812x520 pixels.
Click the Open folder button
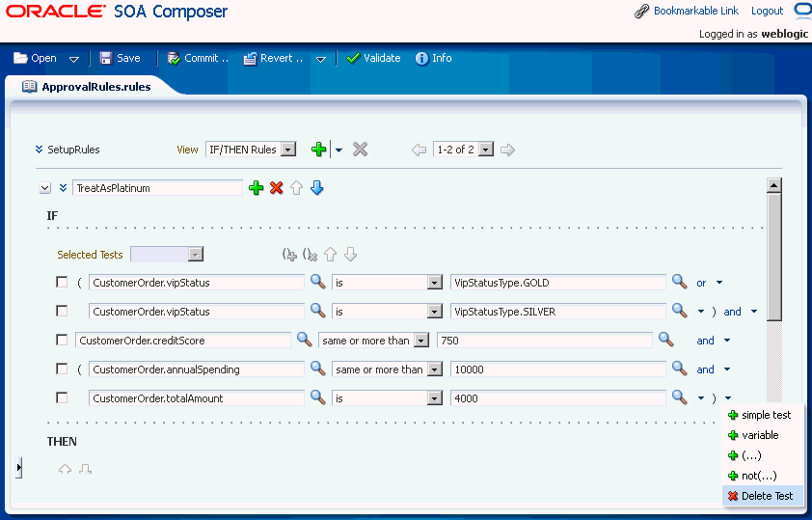(36, 58)
